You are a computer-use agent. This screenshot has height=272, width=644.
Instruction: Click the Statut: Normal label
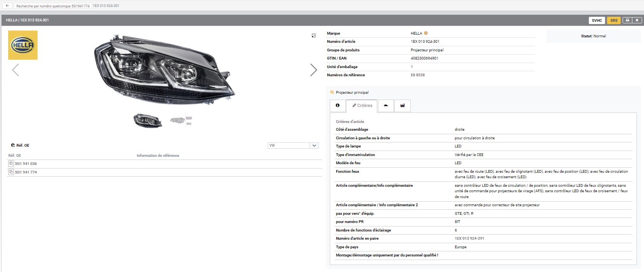[593, 36]
